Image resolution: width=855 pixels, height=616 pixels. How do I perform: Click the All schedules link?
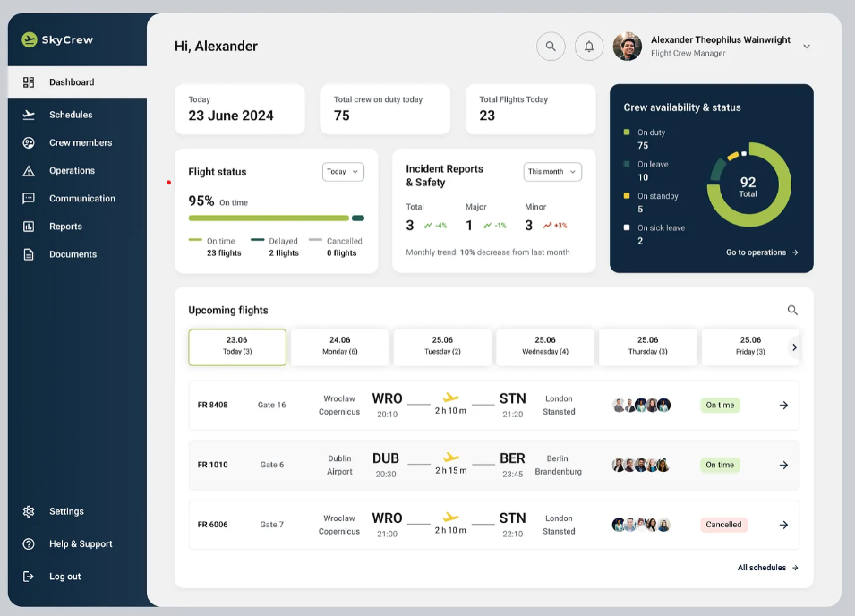pos(768,568)
